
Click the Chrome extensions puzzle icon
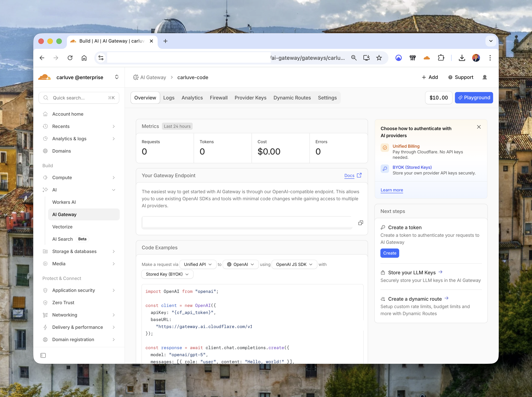[441, 58]
